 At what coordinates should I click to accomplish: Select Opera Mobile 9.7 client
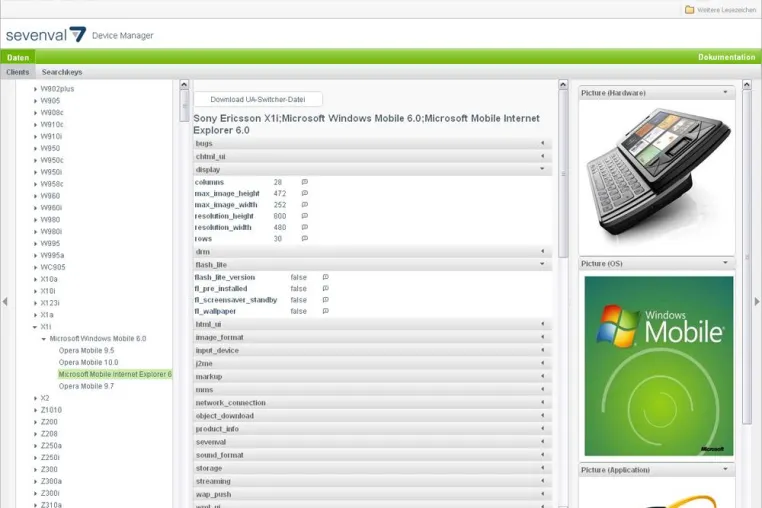(x=87, y=386)
